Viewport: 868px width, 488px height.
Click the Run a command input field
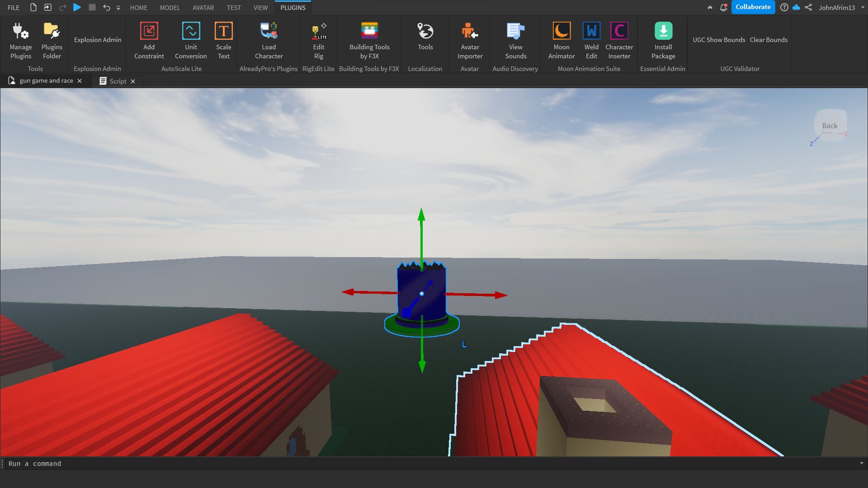point(434,463)
